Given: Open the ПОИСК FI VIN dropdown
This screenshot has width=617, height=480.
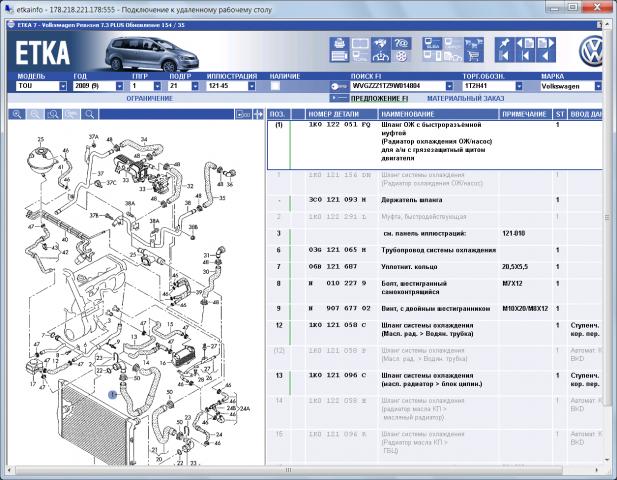Looking at the screenshot, I should click(449, 86).
